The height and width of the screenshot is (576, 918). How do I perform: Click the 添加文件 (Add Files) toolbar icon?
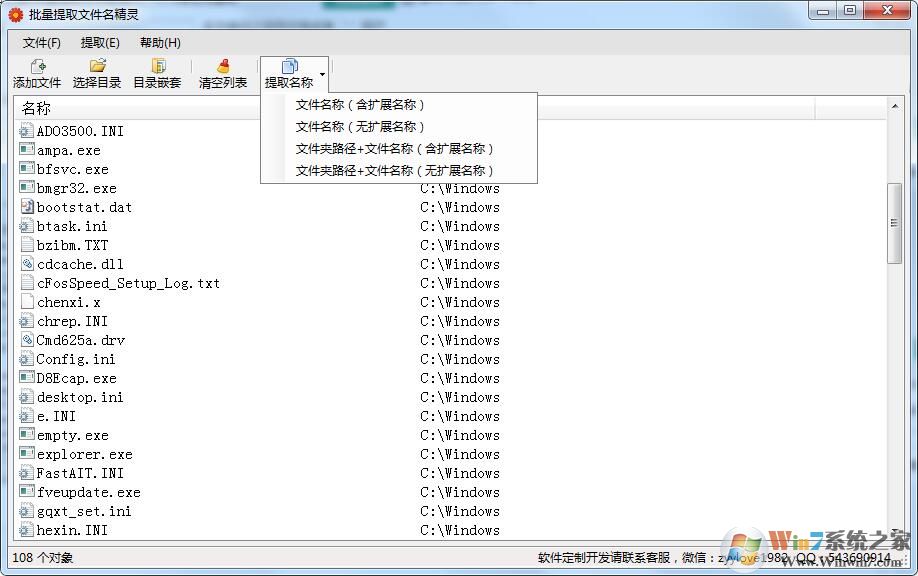click(x=37, y=72)
